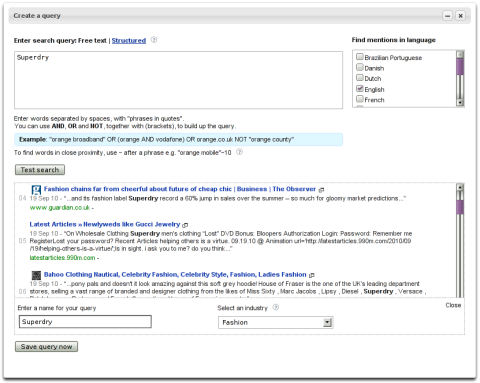Click language list scrollbar up arrow
Viewport: 480px width, 383px height.
[460, 55]
